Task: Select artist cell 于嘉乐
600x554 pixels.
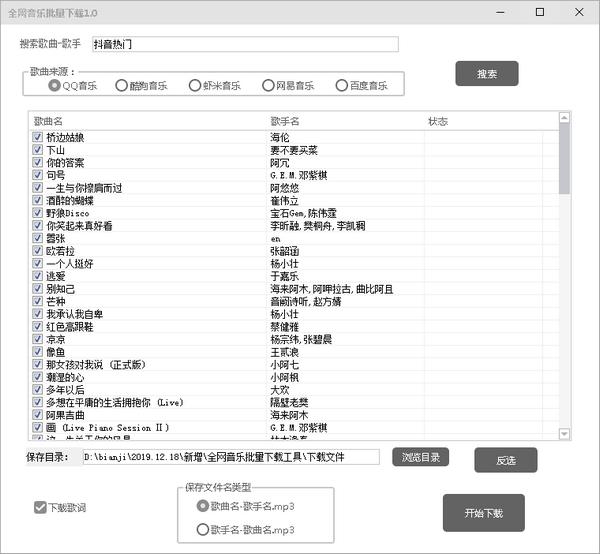Action: (284, 276)
